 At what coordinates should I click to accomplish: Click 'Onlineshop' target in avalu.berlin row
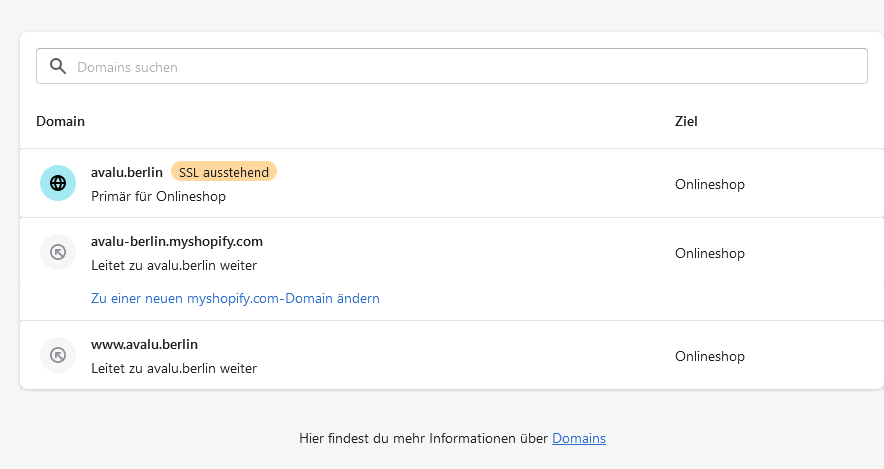tap(710, 184)
